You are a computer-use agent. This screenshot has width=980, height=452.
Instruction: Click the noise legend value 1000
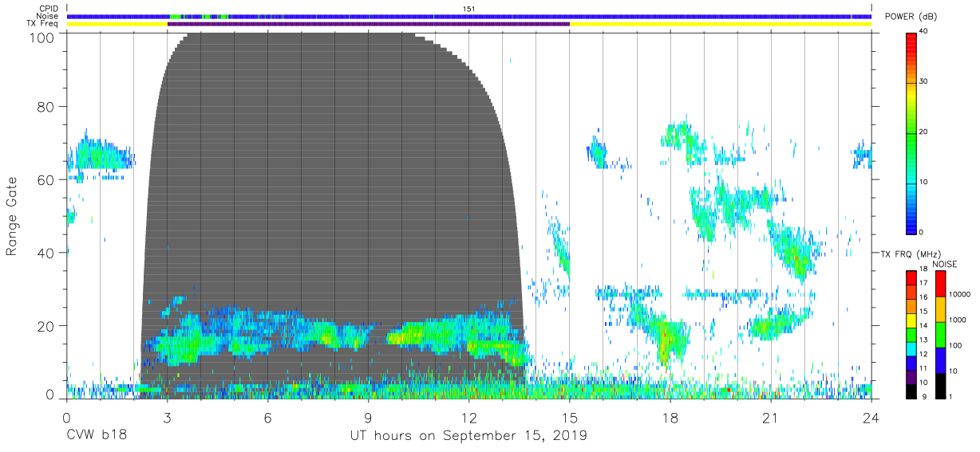point(958,320)
